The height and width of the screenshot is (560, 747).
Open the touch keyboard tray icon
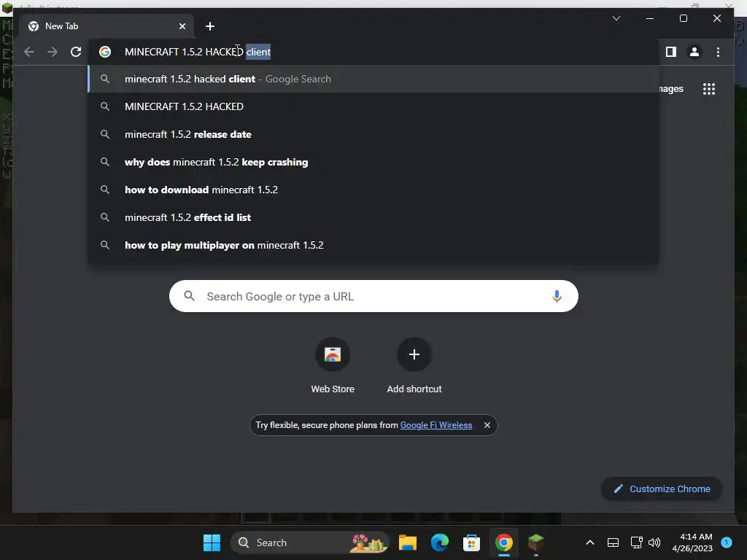pyautogui.click(x=613, y=542)
